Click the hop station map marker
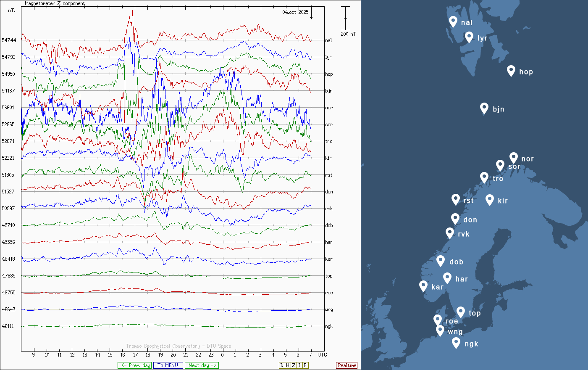The width and height of the screenshot is (588, 370). click(511, 71)
